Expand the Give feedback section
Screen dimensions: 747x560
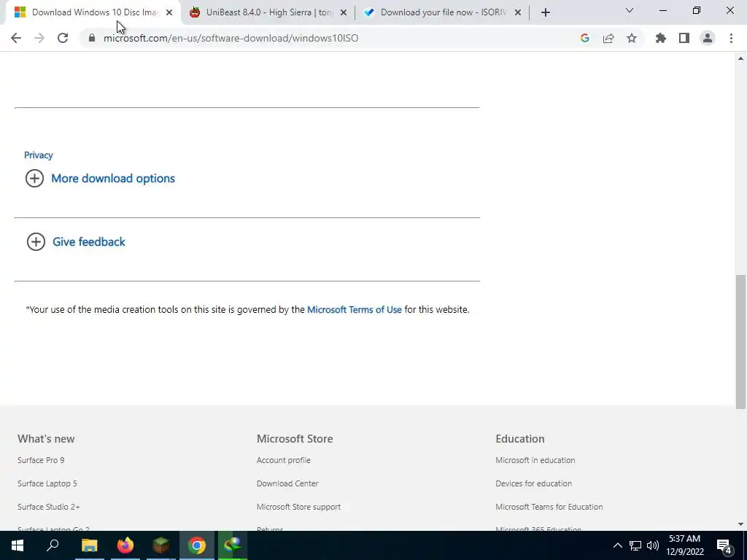[x=89, y=242]
